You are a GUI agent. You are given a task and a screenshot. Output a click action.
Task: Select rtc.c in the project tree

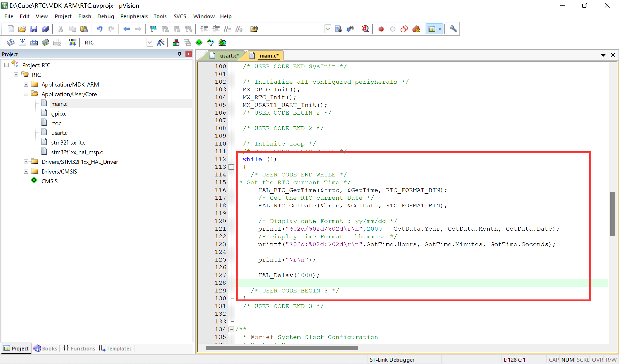pyautogui.click(x=56, y=123)
